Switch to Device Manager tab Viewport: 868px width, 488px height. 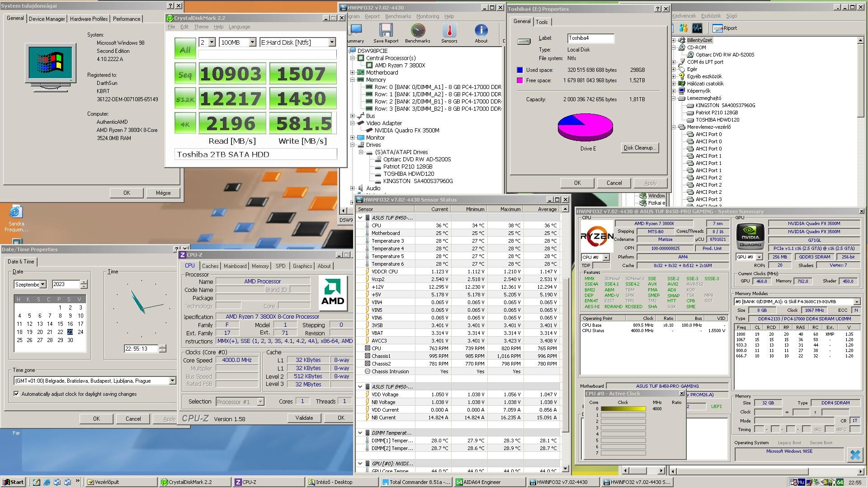pyautogui.click(x=47, y=19)
